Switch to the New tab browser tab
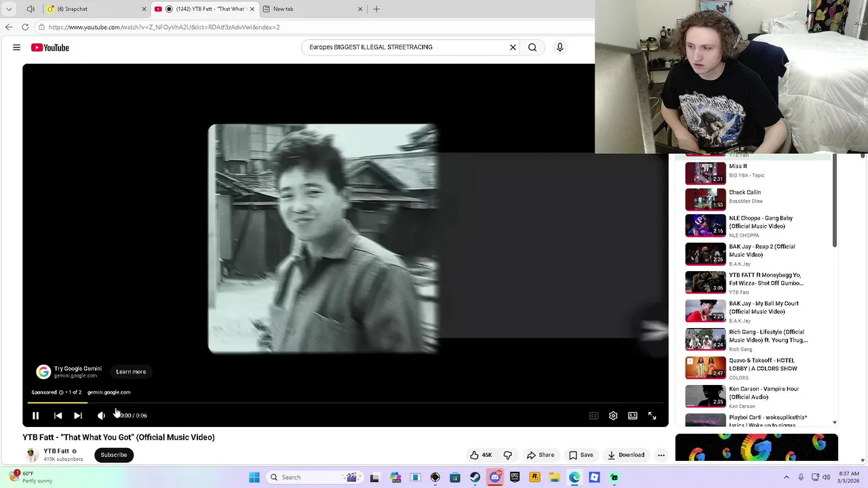This screenshot has height=488, width=868. click(x=312, y=9)
